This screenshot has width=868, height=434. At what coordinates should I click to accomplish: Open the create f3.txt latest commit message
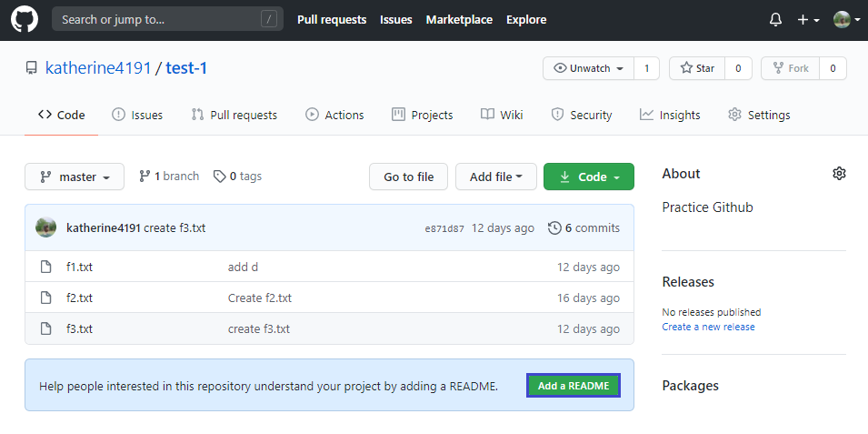click(175, 227)
